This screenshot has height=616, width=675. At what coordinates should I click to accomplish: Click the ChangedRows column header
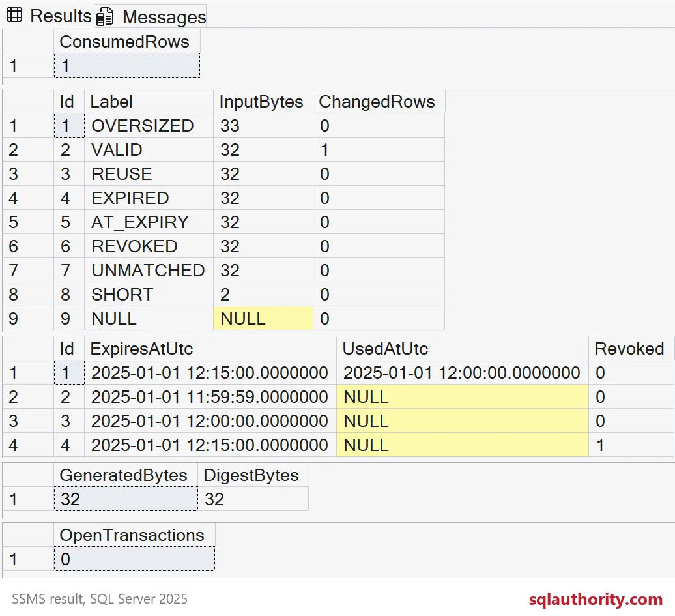(x=379, y=102)
